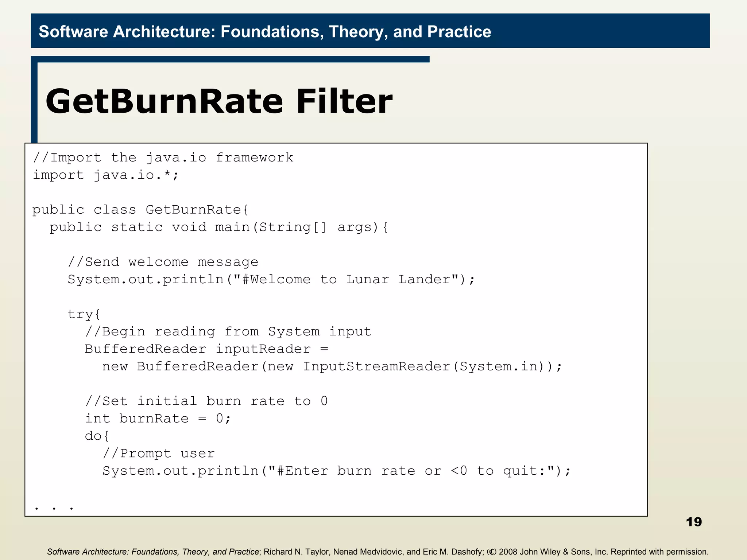Screen dimensions: 747x560
Task: Click the 'int burnRate = 0;' line
Action: (x=158, y=419)
